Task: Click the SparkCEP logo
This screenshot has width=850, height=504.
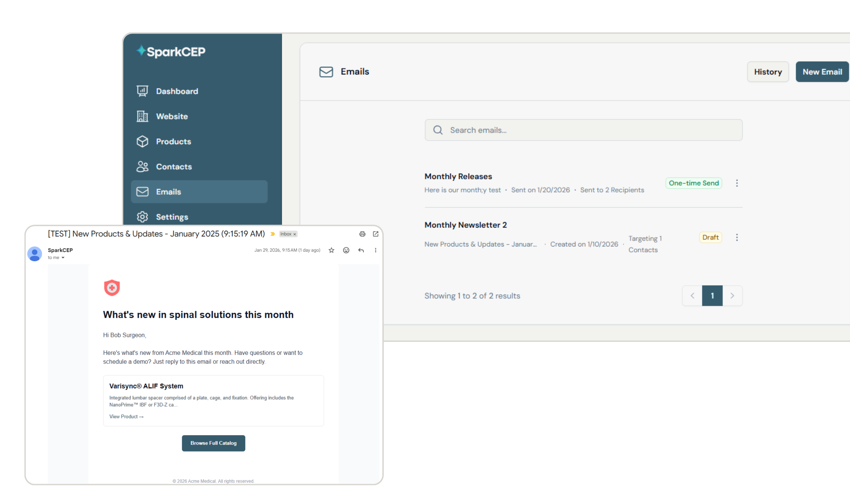Action: pyautogui.click(x=171, y=52)
